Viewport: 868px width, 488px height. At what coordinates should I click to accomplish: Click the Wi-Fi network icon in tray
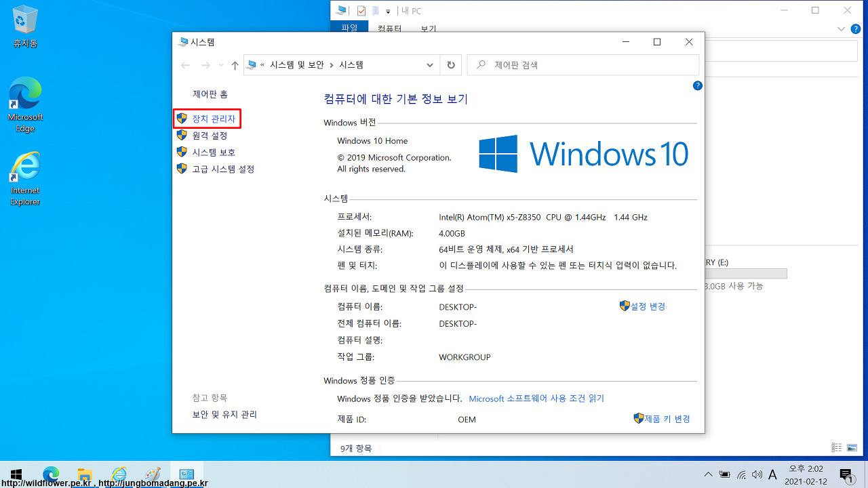tap(742, 474)
